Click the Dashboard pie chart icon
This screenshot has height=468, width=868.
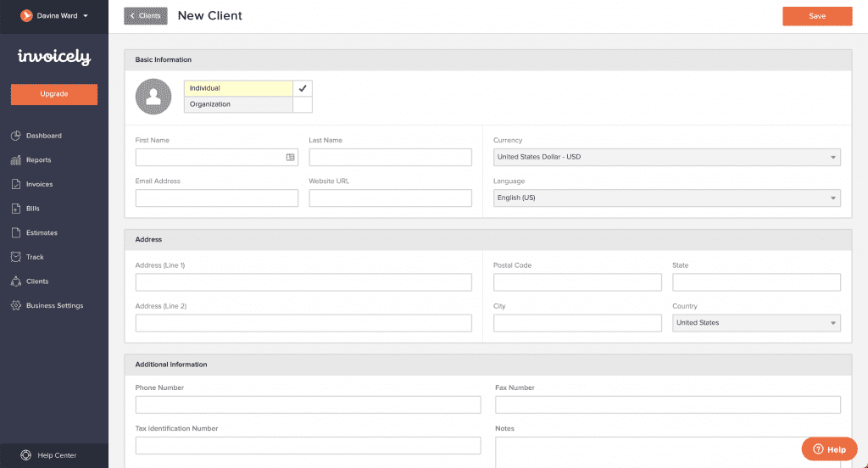(x=15, y=136)
